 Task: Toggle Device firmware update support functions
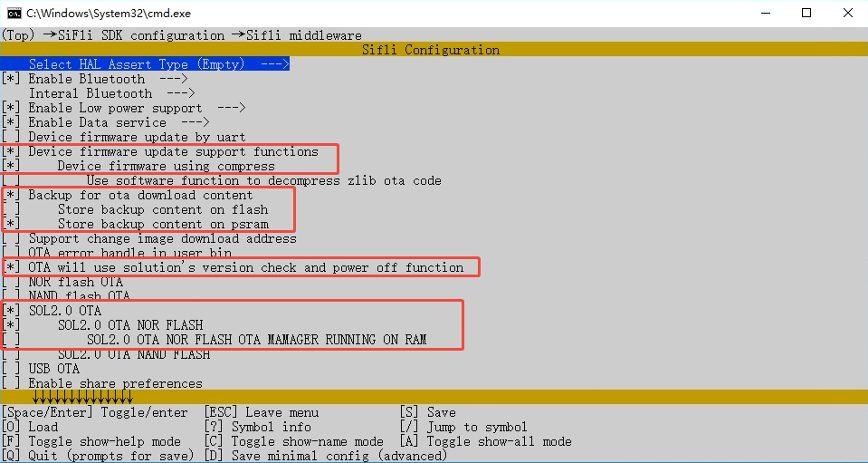point(11,151)
